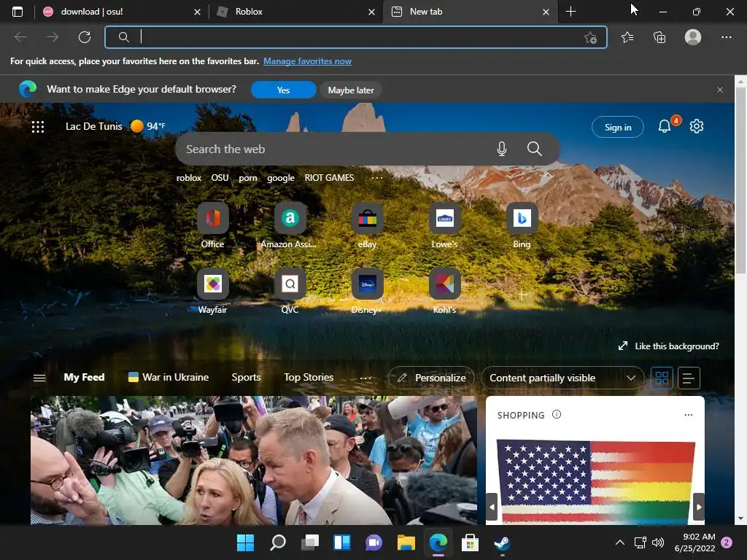Switch feed to grid view layout
Screen dimensions: 747x560
tap(662, 378)
